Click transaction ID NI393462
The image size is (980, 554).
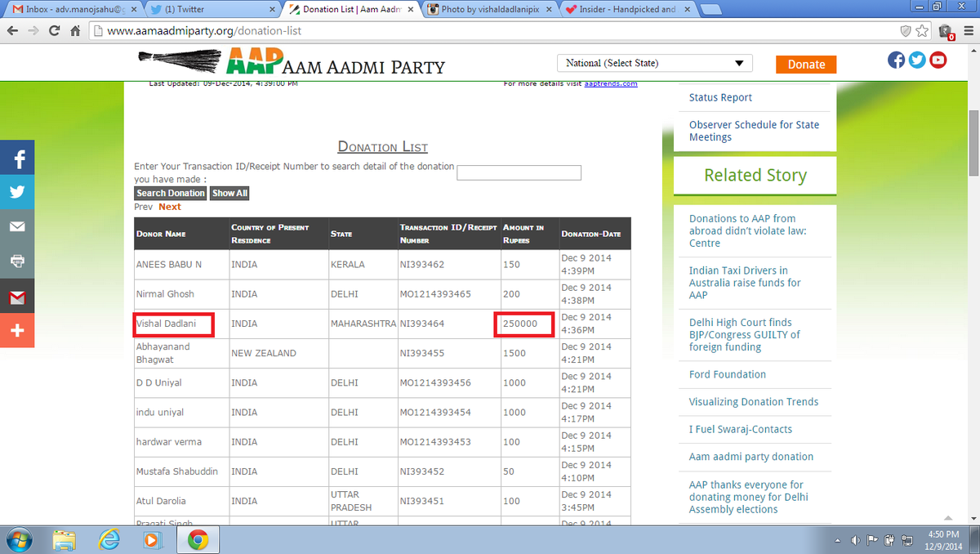click(x=422, y=264)
